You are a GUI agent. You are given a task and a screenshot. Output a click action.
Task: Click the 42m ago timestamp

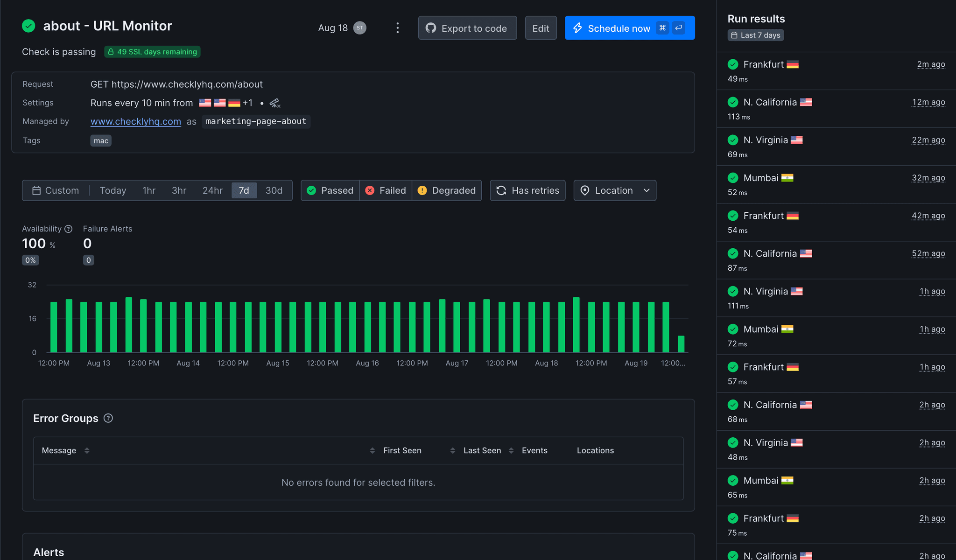(x=928, y=216)
